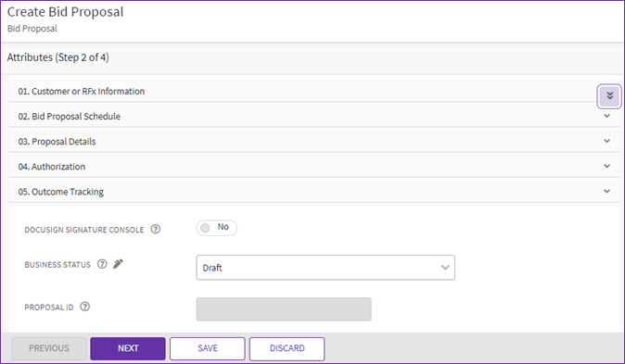Click the Attributes (Step 2 of 4) heading
This screenshot has height=364, width=625.
pyautogui.click(x=57, y=57)
